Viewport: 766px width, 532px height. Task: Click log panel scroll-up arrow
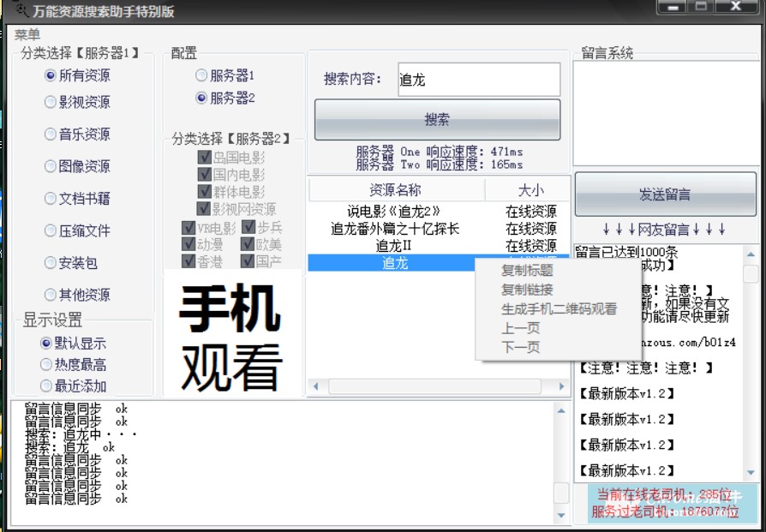click(561, 411)
